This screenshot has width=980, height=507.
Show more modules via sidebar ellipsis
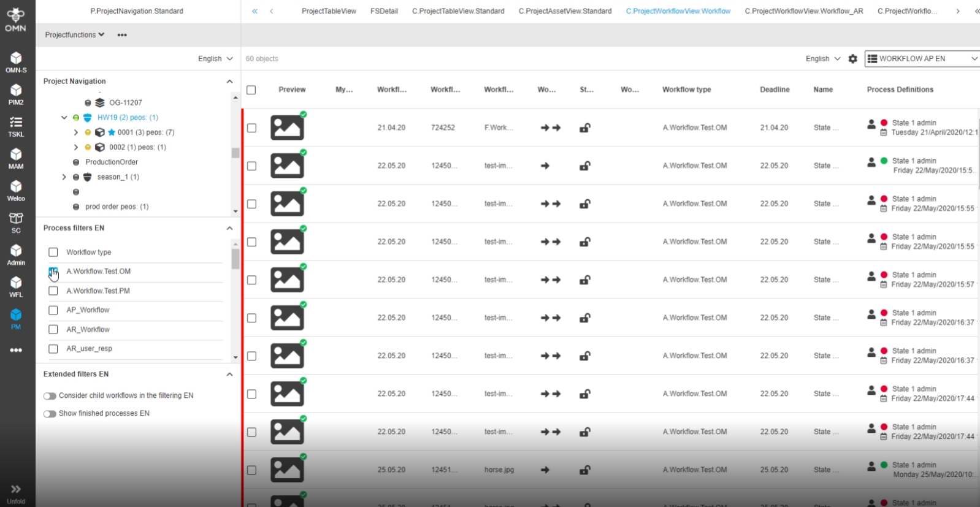(16, 350)
